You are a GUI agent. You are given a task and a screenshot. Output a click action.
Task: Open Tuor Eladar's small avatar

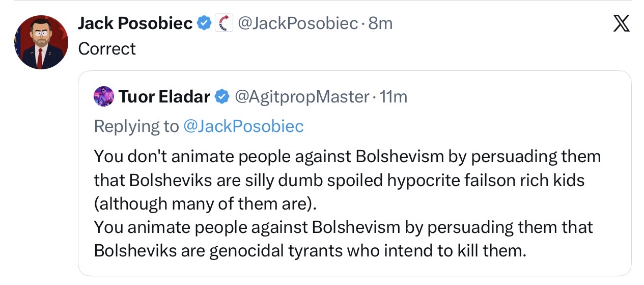tap(103, 96)
